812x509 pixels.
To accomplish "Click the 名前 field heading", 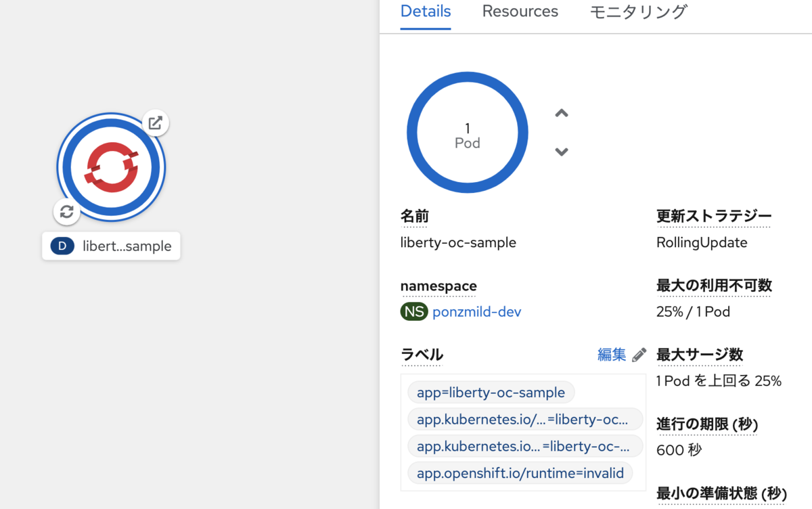I will (x=415, y=217).
